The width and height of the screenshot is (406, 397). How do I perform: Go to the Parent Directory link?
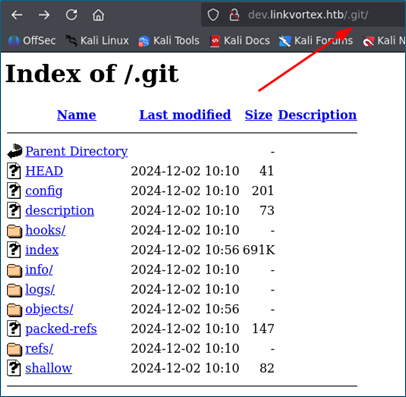click(76, 152)
